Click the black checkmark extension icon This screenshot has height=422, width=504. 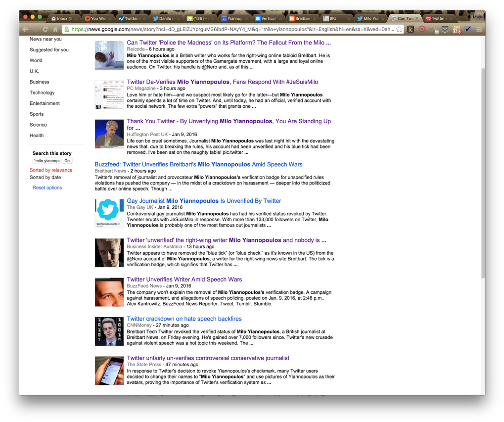(x=467, y=29)
